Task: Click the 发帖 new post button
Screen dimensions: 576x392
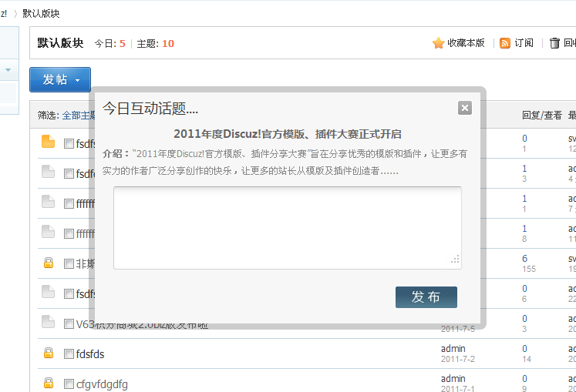Action: [60, 79]
